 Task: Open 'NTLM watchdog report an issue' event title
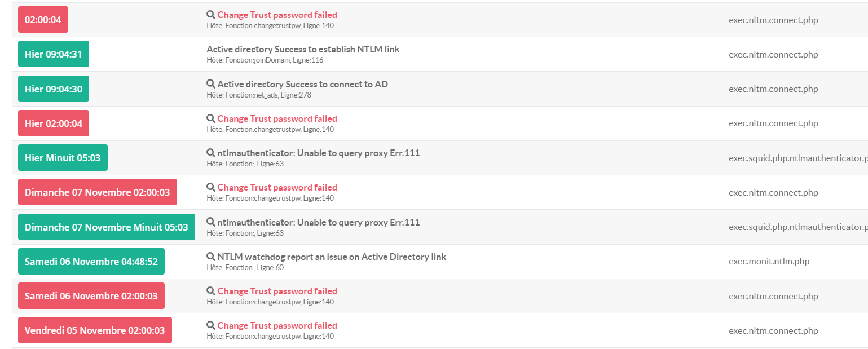[x=332, y=257]
